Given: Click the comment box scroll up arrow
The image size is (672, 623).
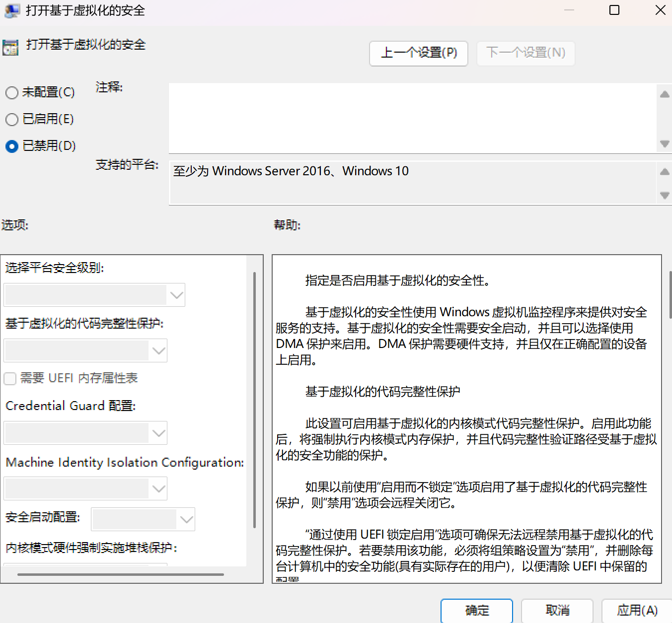Looking at the screenshot, I should click(x=665, y=94).
